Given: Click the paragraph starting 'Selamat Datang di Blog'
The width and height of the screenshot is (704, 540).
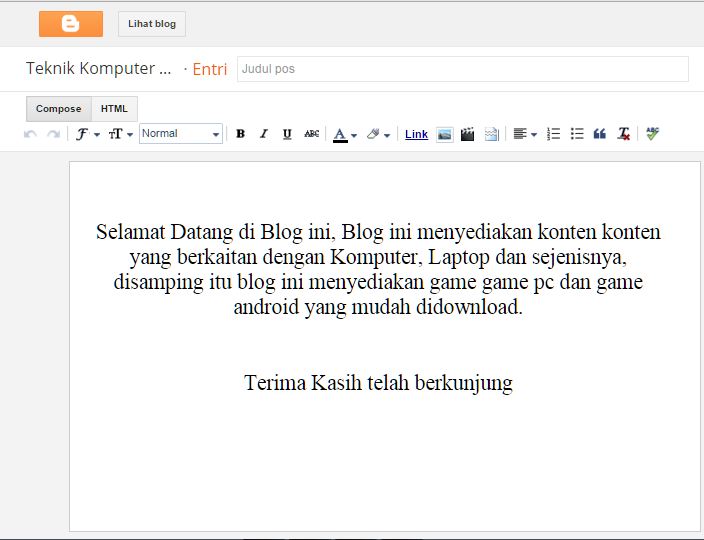Looking at the screenshot, I should [x=378, y=269].
